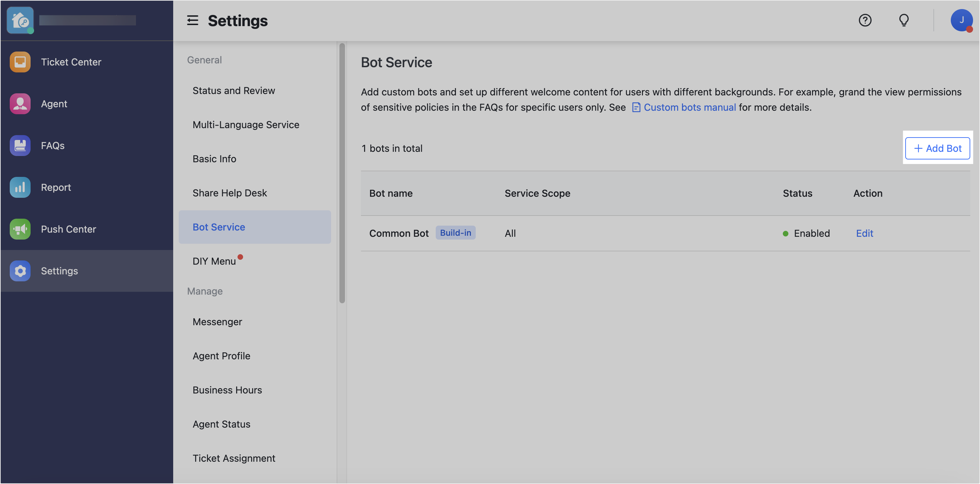
Task: Collapse the navigation with the hamburger icon
Action: pos(193,21)
